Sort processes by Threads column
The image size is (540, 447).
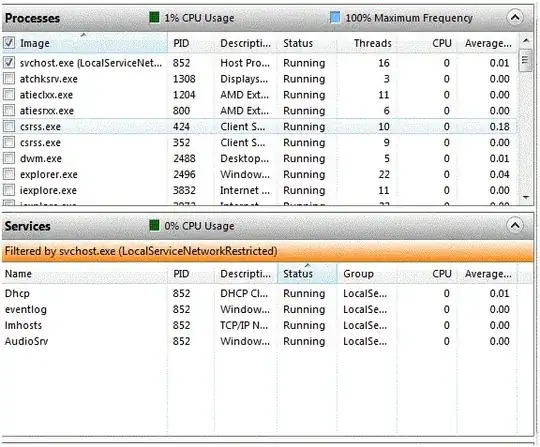coord(367,43)
